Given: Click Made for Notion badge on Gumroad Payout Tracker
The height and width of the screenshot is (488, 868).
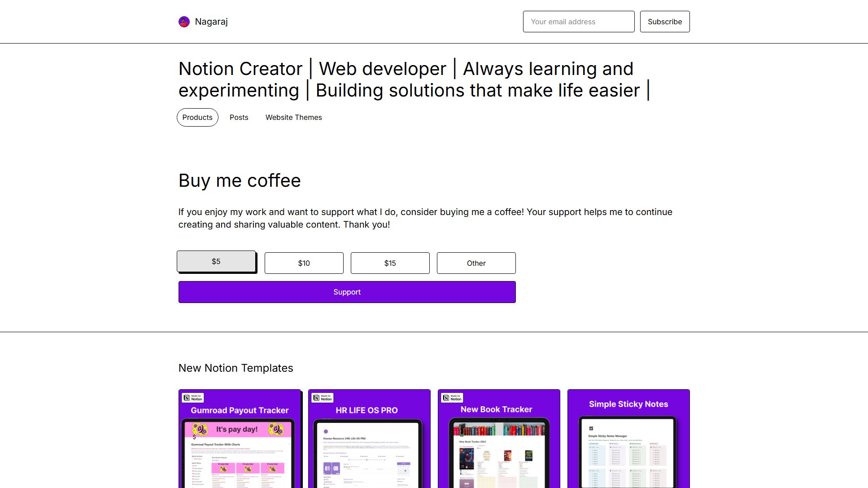Looking at the screenshot, I should click(193, 398).
